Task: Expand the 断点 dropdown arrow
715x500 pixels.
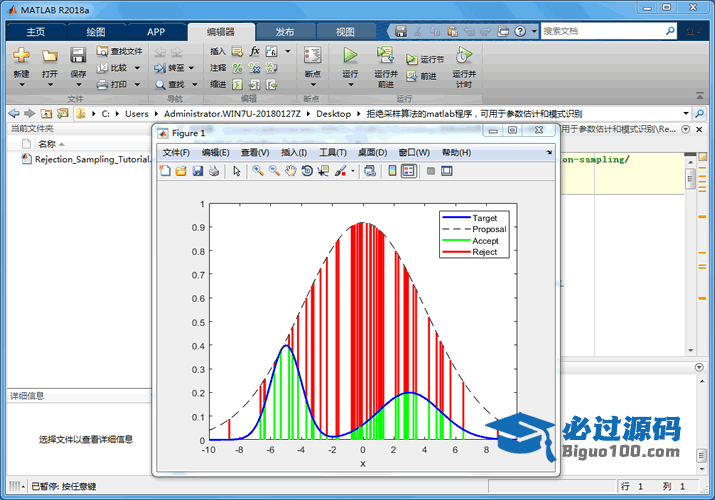Action: (313, 85)
